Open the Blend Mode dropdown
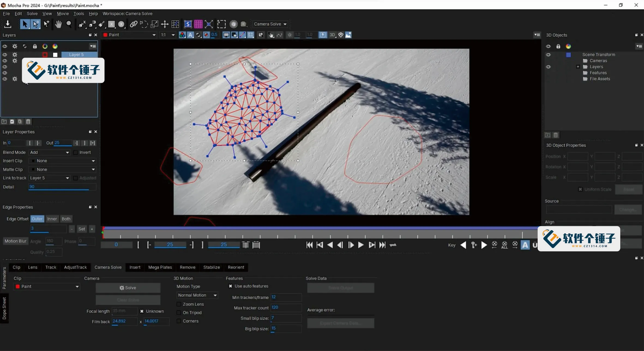This screenshot has width=644, height=351. 49,152
